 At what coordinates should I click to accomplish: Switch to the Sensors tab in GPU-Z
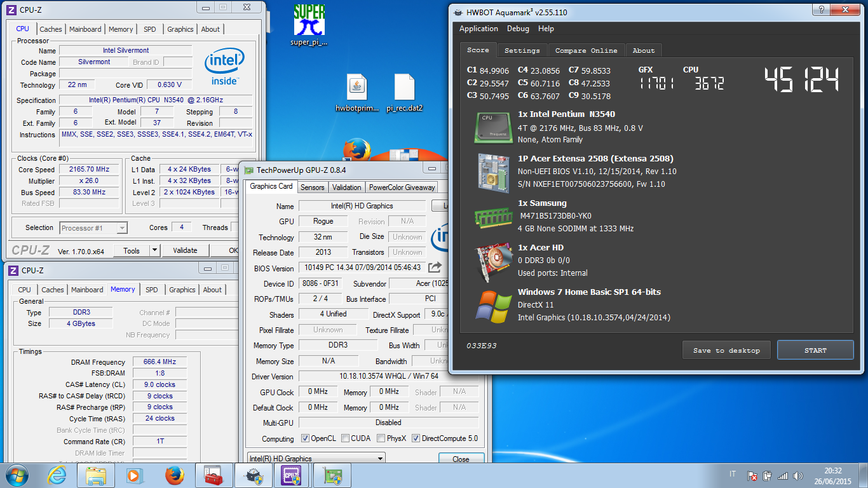312,187
